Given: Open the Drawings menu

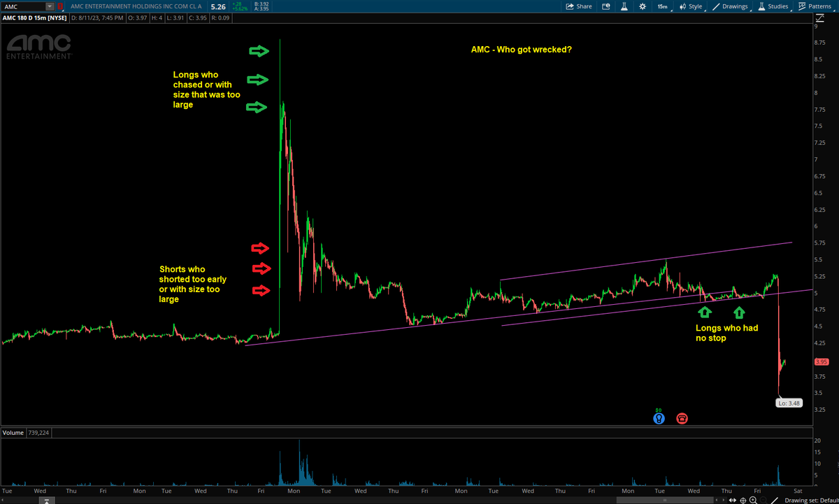Looking at the screenshot, I should 731,6.
